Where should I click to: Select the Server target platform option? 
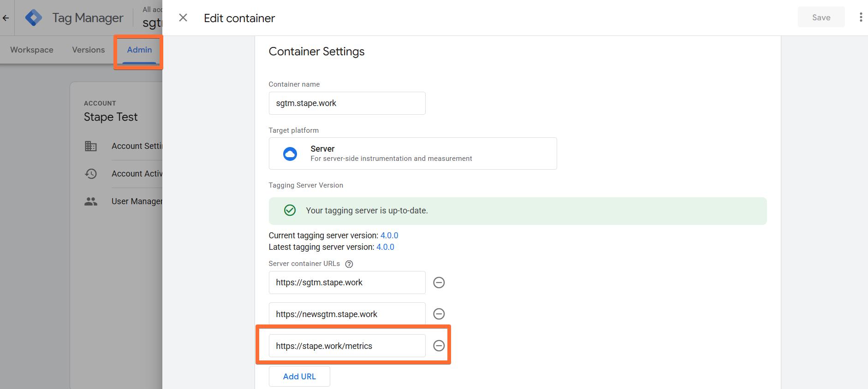413,153
